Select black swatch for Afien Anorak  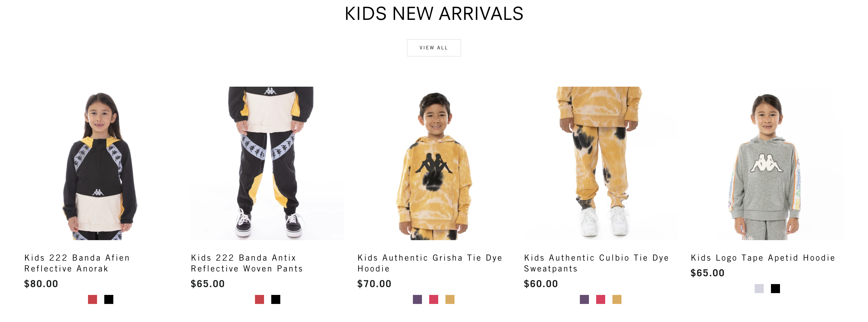tap(109, 299)
